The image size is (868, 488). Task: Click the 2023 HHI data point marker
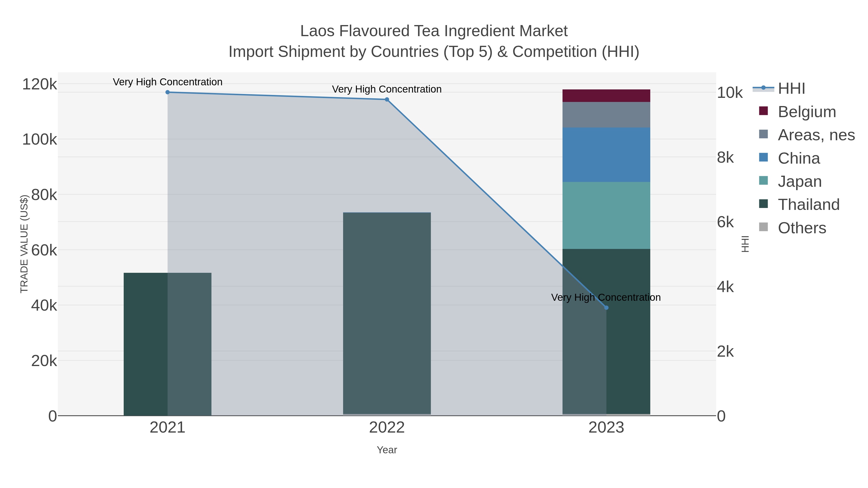606,308
